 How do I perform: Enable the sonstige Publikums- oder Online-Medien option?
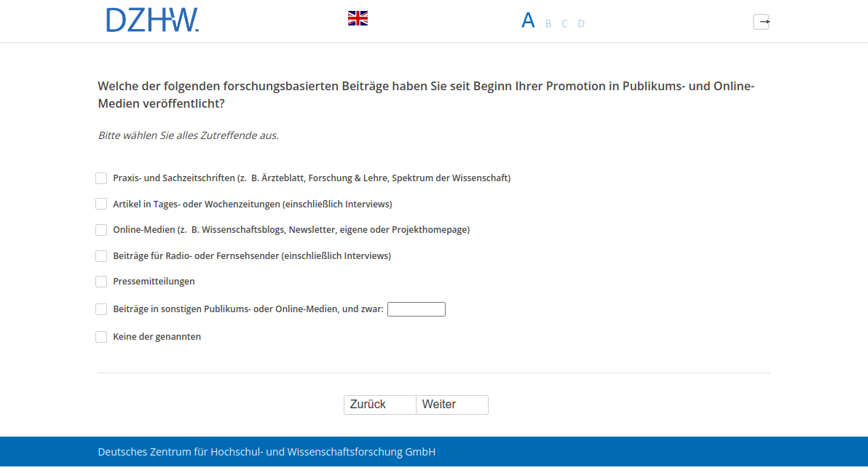pyautogui.click(x=101, y=309)
